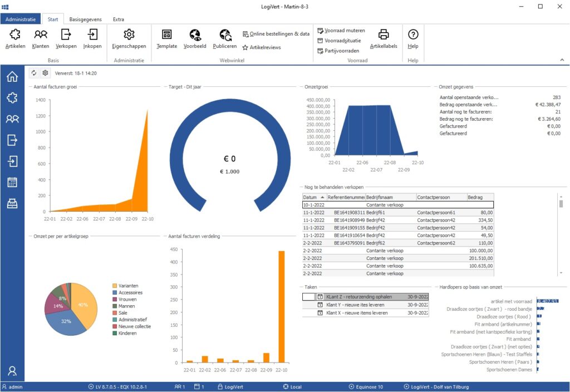Click LogiVert - Dolf van Tilburg status entry
The image size is (570, 392).
click(436, 387)
